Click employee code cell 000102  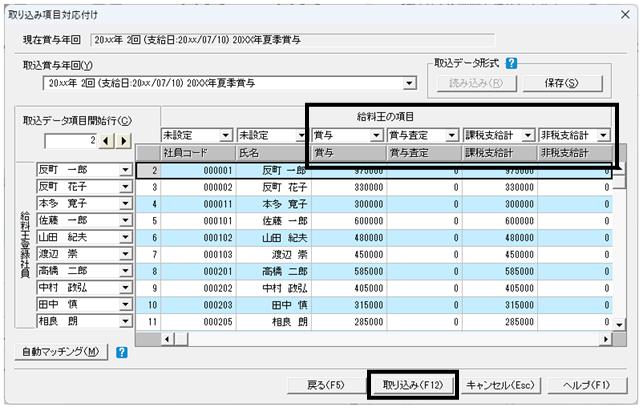pyautogui.click(x=198, y=237)
